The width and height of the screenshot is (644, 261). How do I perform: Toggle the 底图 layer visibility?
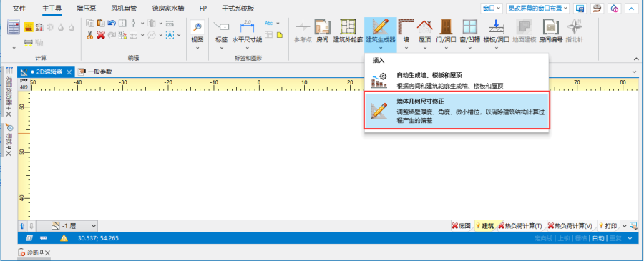click(461, 226)
